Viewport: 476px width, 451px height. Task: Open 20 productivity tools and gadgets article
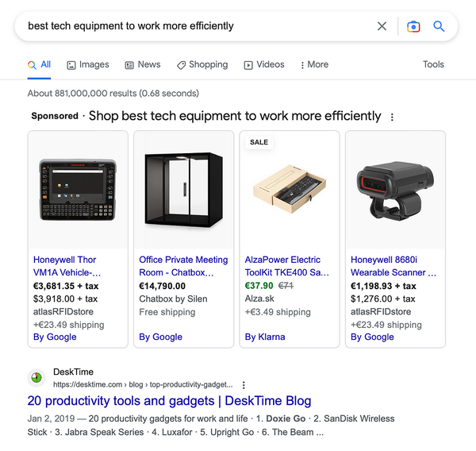[x=169, y=401]
